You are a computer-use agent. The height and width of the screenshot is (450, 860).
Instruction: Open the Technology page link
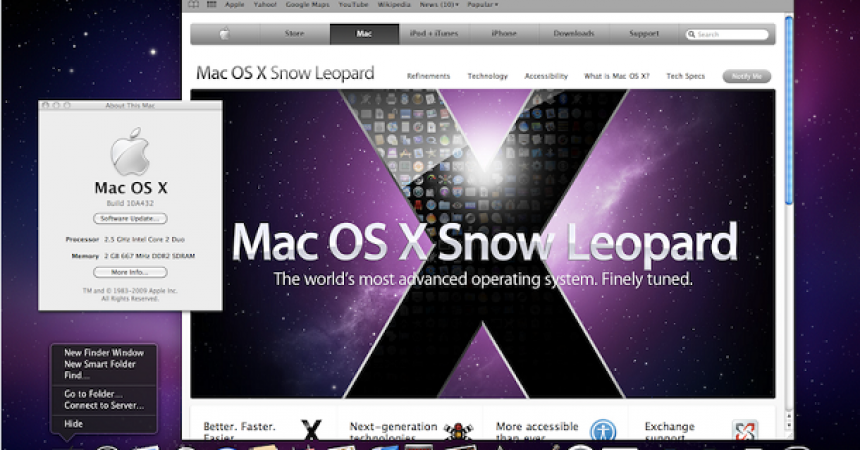[488, 76]
